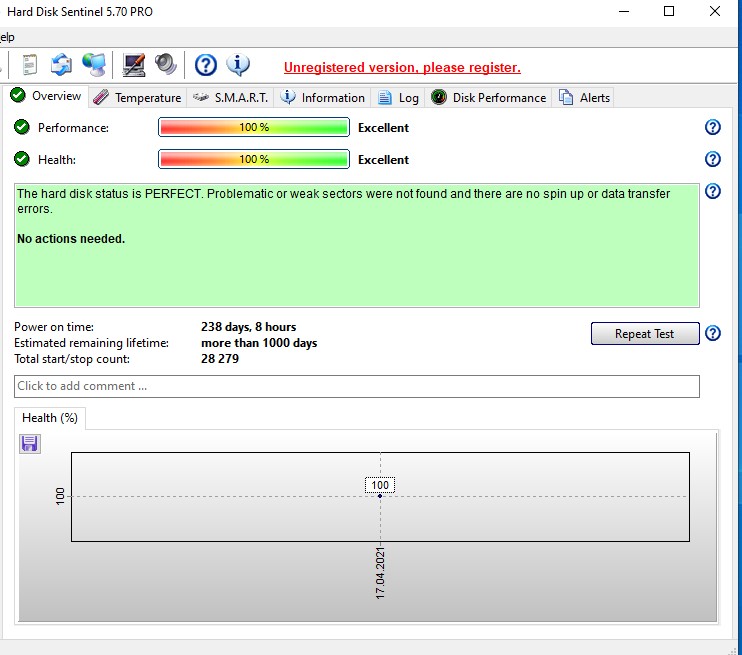Click the No actions needed text
Viewport: 742px width, 655px height.
pos(71,239)
